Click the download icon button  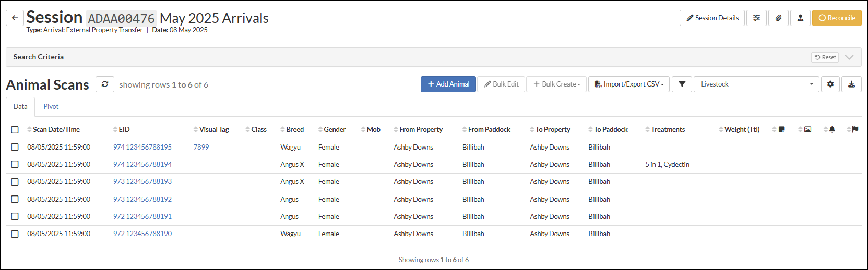(851, 84)
